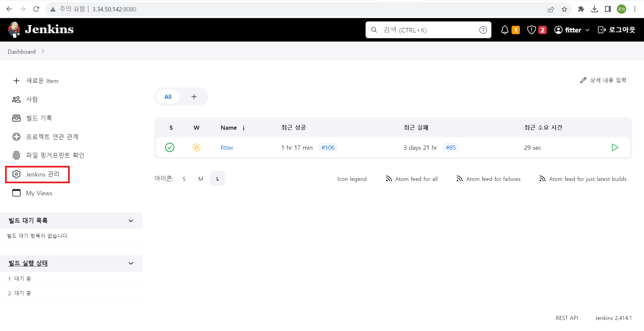Open 파일 핑거프린트 확인
The width and height of the screenshot is (644, 331).
click(x=48, y=155)
